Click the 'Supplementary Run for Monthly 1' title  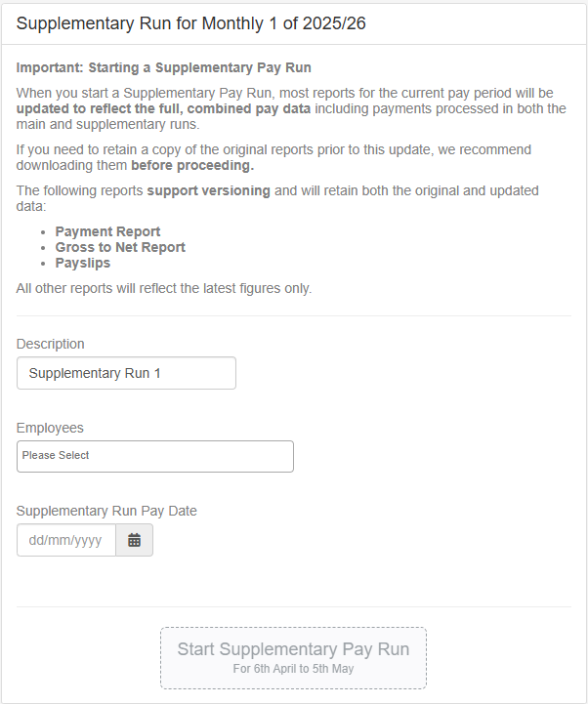pyautogui.click(x=191, y=23)
